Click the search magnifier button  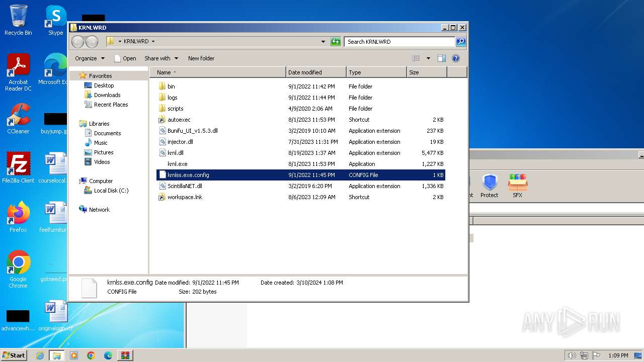click(460, 42)
